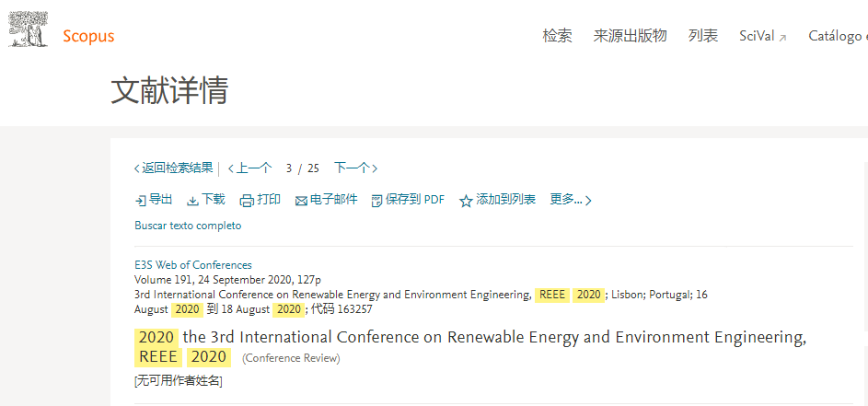
Task: Go to next document (下一个)
Action: (x=355, y=168)
